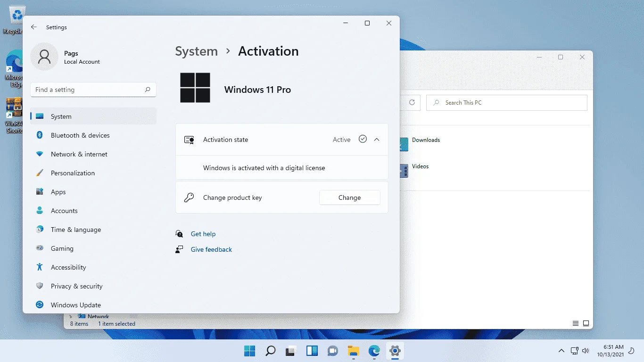
Task: Click the volume speaker icon in tray
Action: (x=586, y=351)
